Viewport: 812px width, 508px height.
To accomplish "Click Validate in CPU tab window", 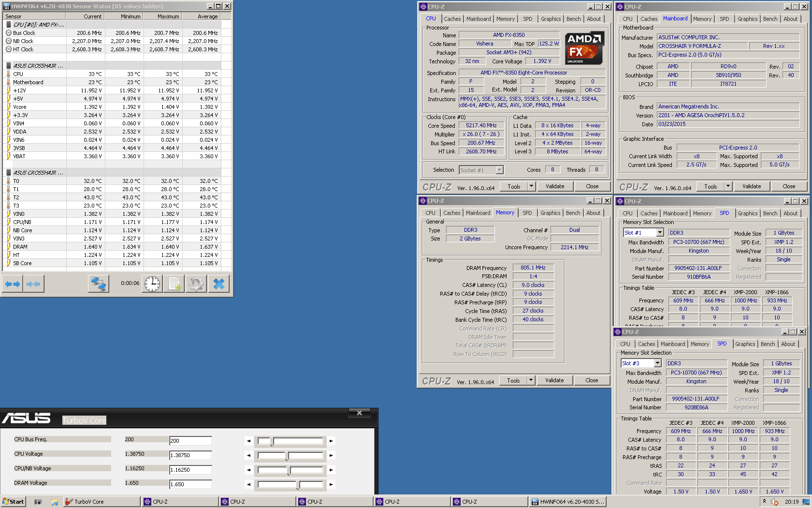I will [x=555, y=186].
